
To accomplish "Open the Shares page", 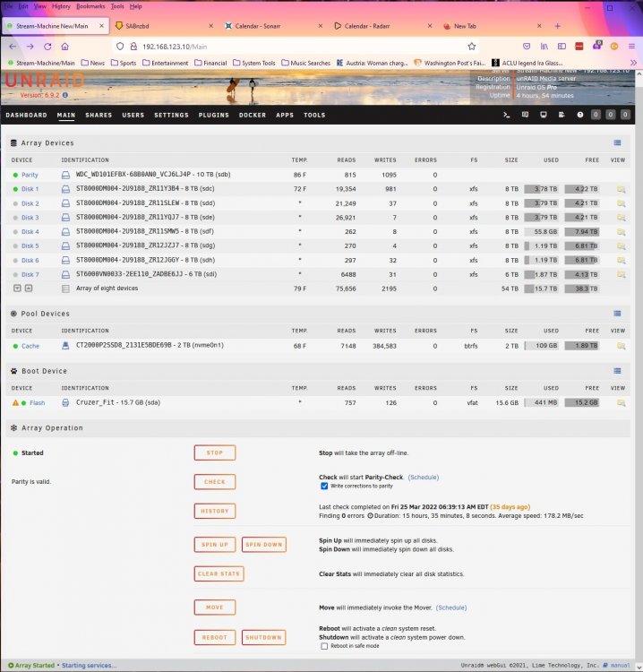I will [99, 115].
